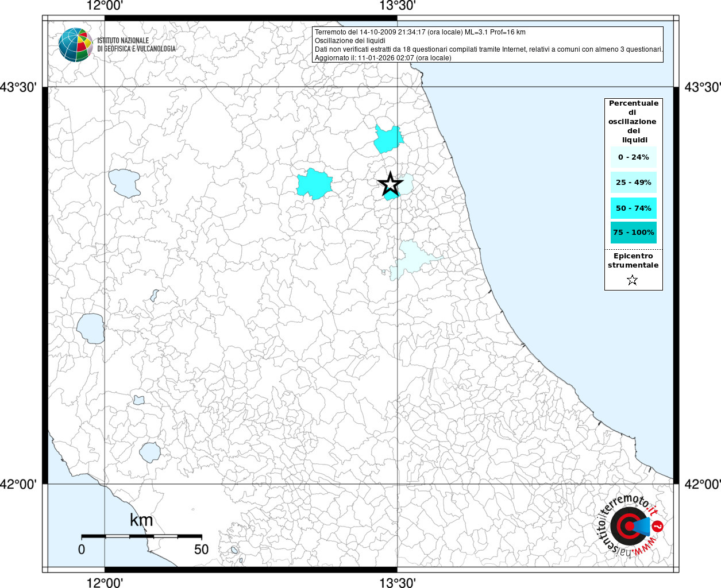Click the cyan municipality west of the epicenter
The height and width of the screenshot is (588, 721).
coord(314,184)
